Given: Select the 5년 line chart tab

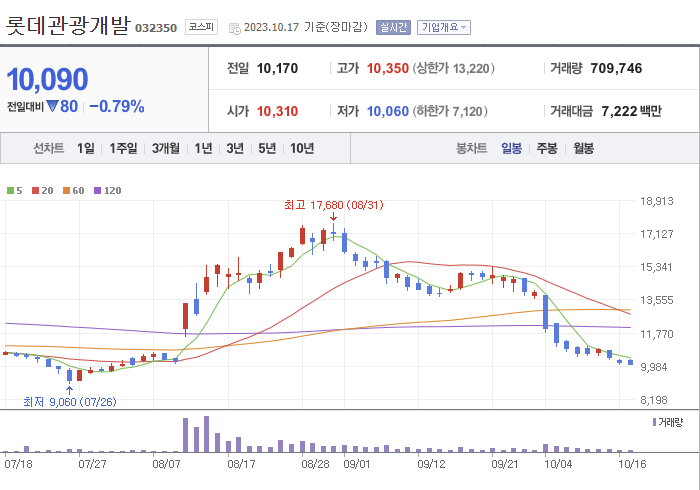Looking at the screenshot, I should tap(267, 148).
